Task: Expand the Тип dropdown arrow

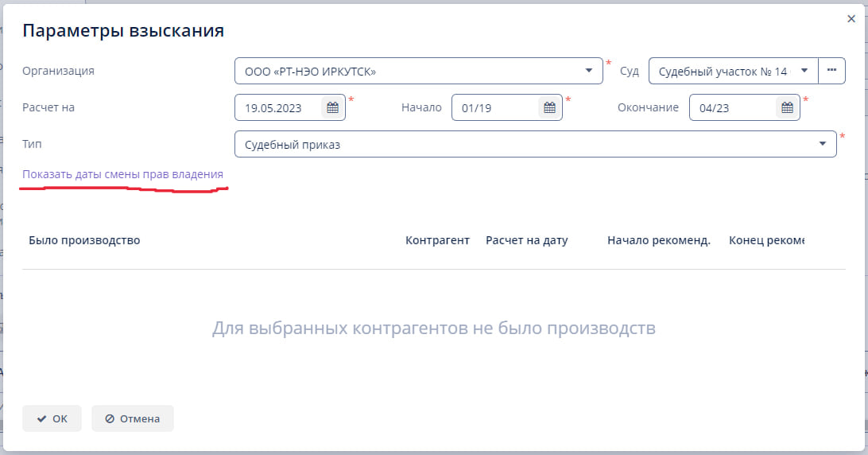Action: (823, 145)
